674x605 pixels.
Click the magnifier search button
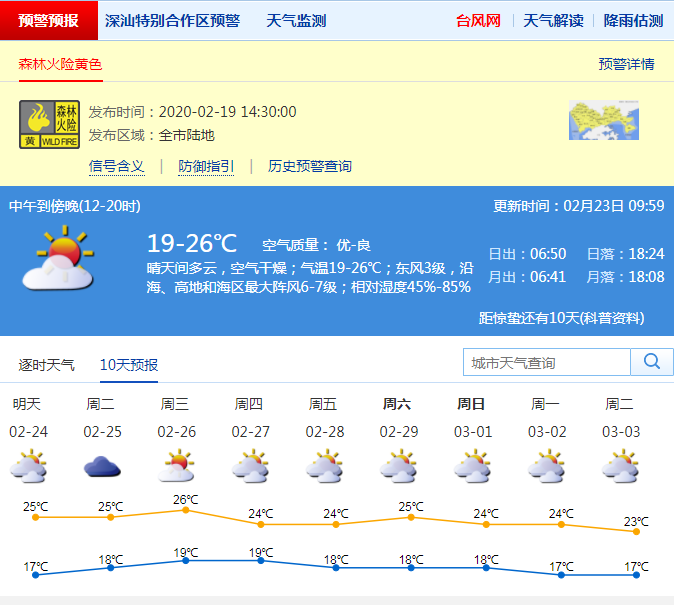point(652,362)
